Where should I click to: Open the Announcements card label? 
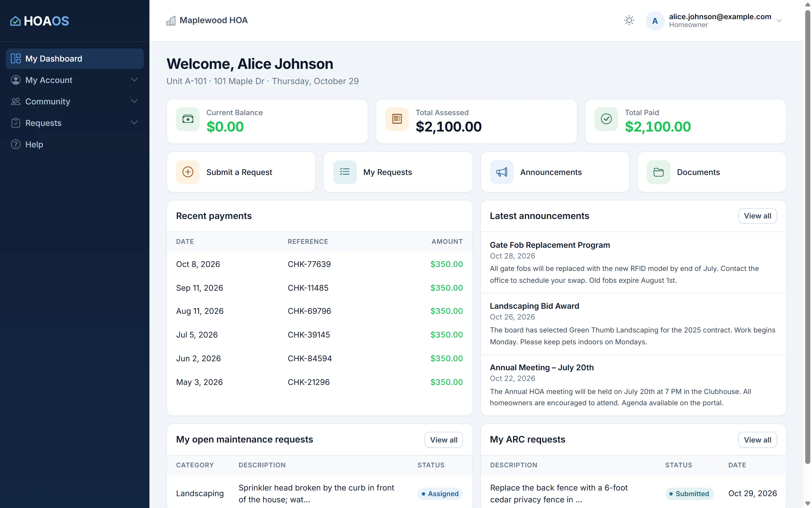tap(551, 172)
